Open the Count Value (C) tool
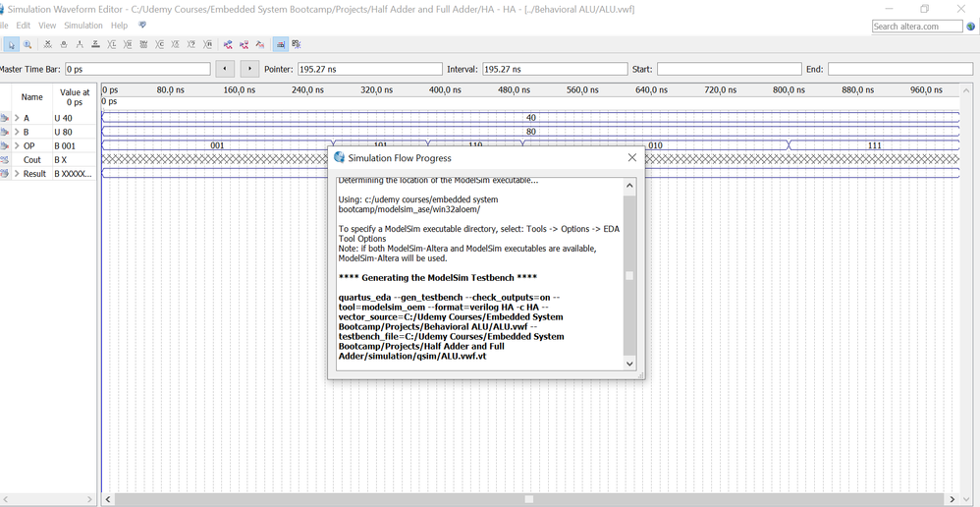980x507 pixels. 160,44
